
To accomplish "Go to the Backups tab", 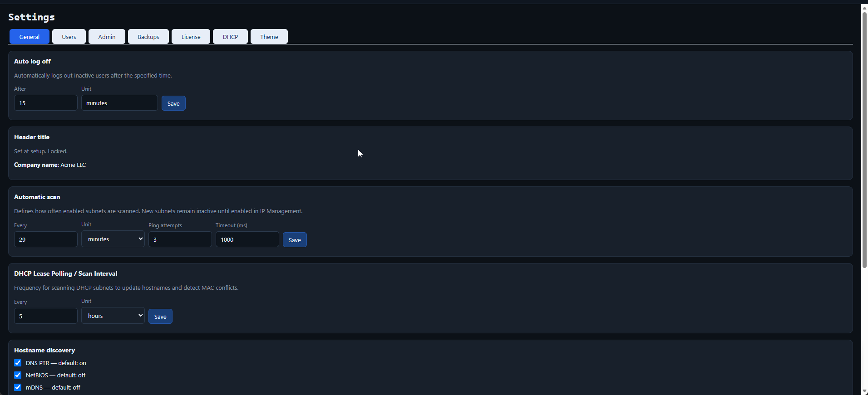I will click(x=148, y=37).
